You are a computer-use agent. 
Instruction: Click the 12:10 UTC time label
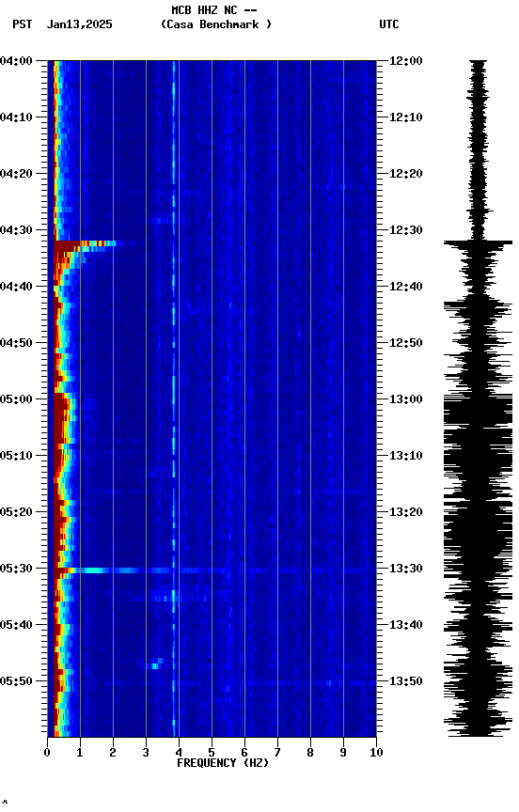pos(406,117)
